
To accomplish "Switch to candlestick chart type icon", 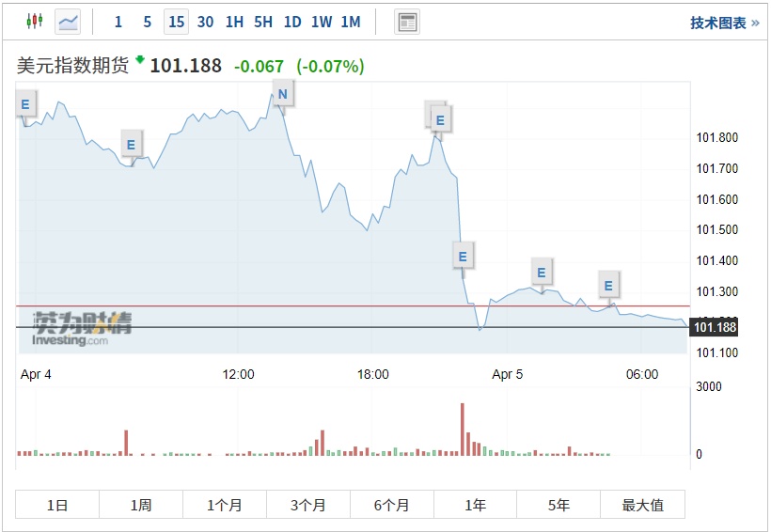I will 35,21.
